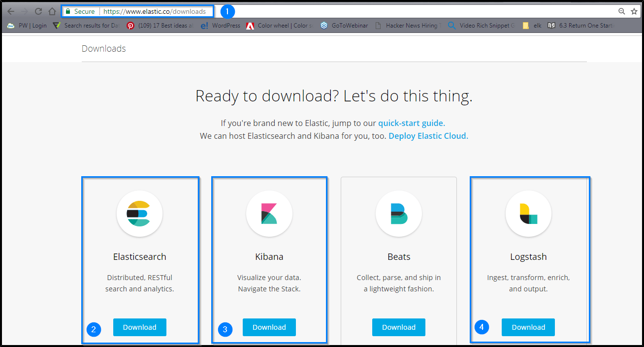This screenshot has height=347, width=644.
Task: Follow the Deploy Elastic Cloud link
Action: (428, 136)
